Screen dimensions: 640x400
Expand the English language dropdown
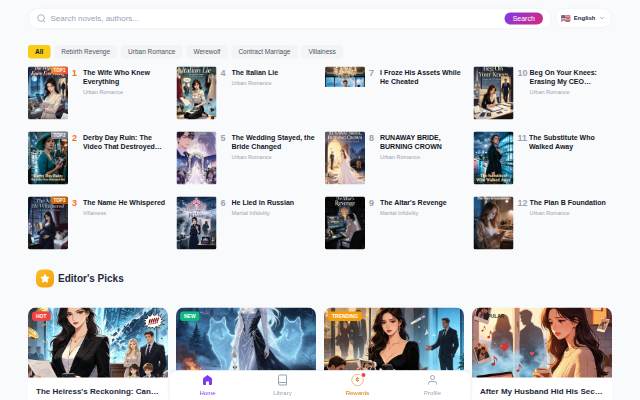pyautogui.click(x=583, y=18)
